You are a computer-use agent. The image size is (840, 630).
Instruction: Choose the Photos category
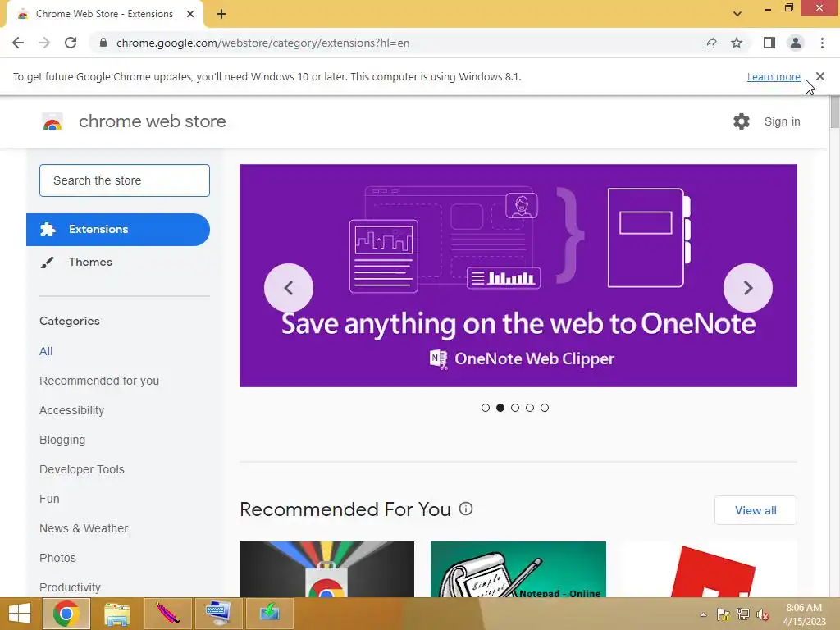pyautogui.click(x=58, y=558)
